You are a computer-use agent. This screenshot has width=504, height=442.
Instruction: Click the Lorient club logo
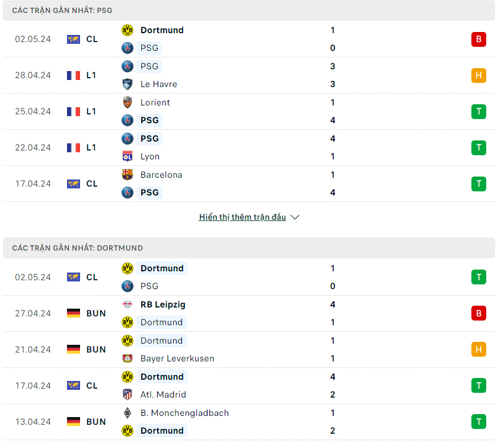point(127,103)
